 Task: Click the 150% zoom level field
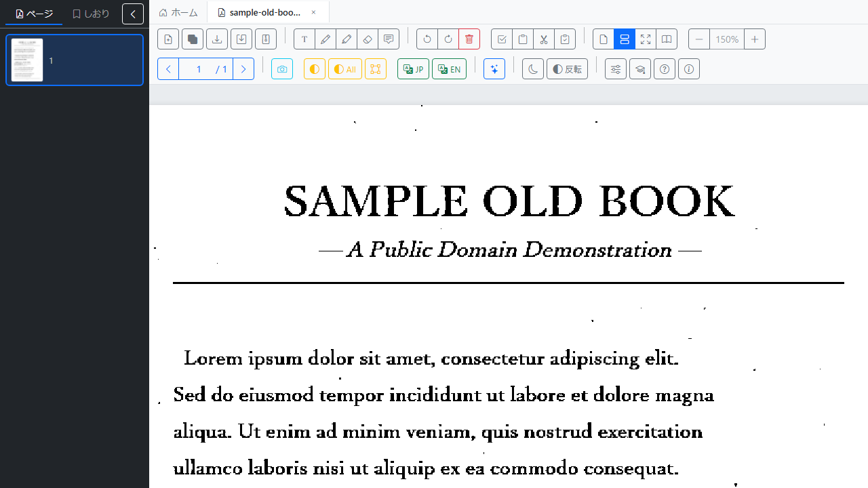click(x=727, y=39)
